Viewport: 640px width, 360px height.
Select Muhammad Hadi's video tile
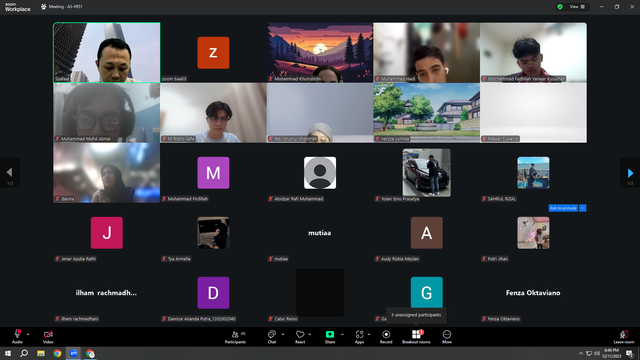(427, 53)
